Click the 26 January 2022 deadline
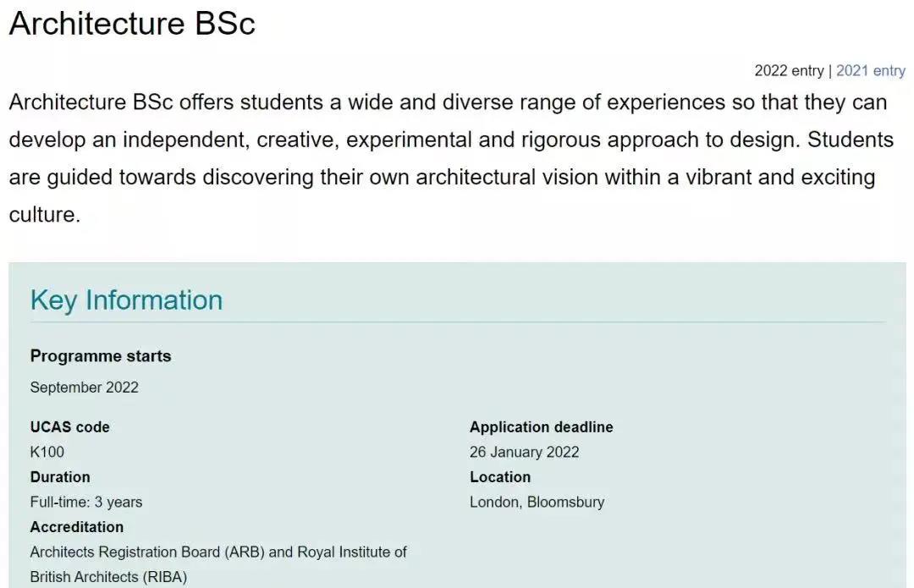Viewport: 914px width, 588px height. pos(525,453)
